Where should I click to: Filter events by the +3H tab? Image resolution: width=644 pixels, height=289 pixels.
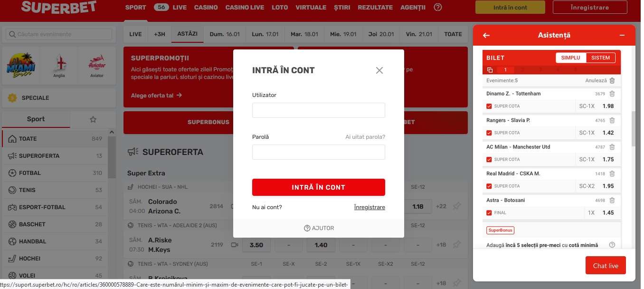[x=160, y=34]
